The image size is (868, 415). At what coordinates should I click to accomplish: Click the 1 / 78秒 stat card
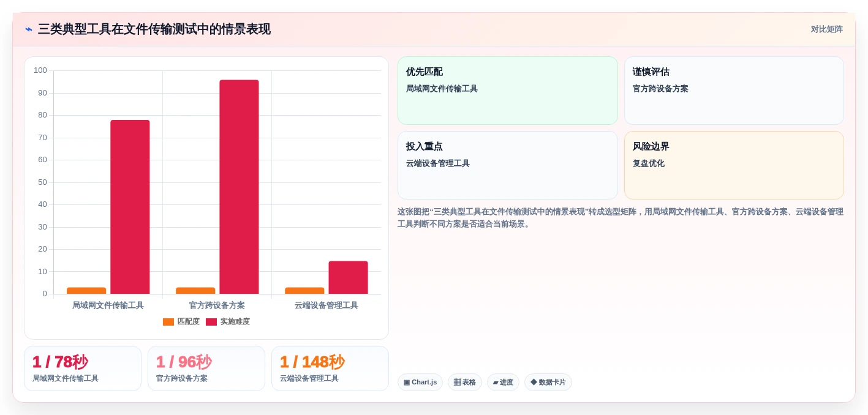[x=83, y=368]
